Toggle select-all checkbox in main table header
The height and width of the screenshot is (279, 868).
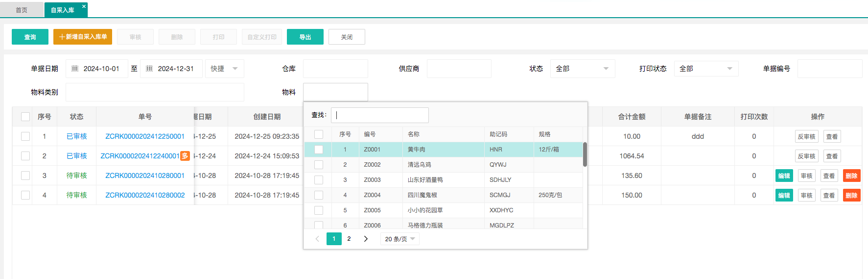[x=25, y=117]
